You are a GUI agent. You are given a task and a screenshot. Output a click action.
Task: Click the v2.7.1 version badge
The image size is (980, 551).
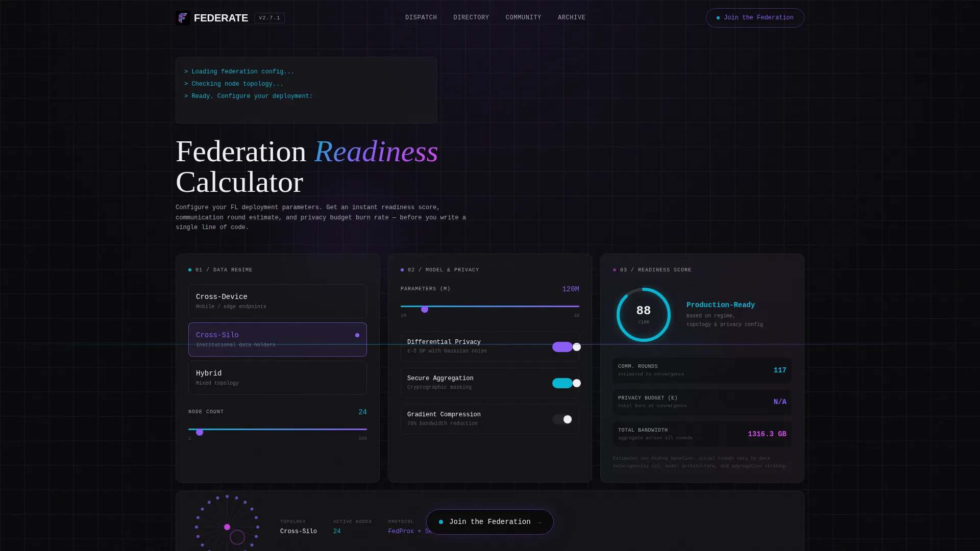point(269,18)
